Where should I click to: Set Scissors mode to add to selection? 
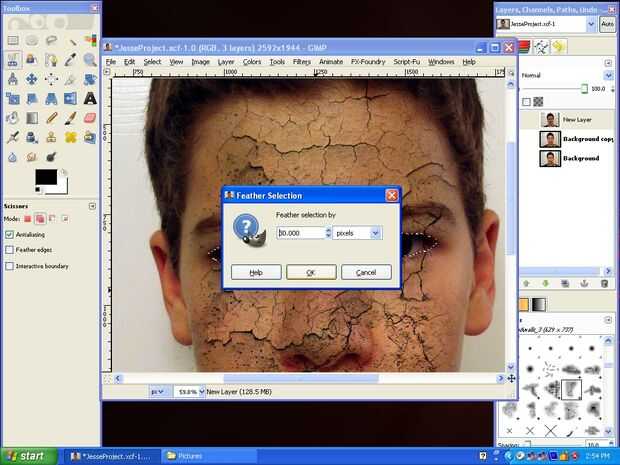(x=40, y=219)
